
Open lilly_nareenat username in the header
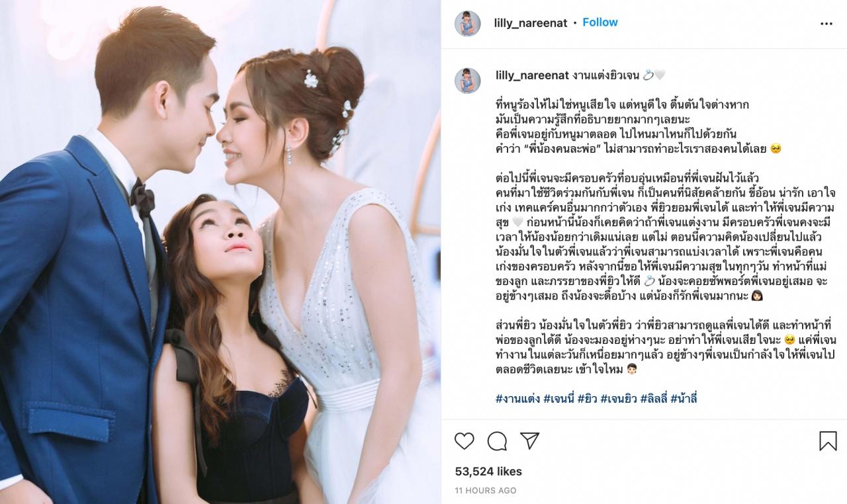[531, 23]
